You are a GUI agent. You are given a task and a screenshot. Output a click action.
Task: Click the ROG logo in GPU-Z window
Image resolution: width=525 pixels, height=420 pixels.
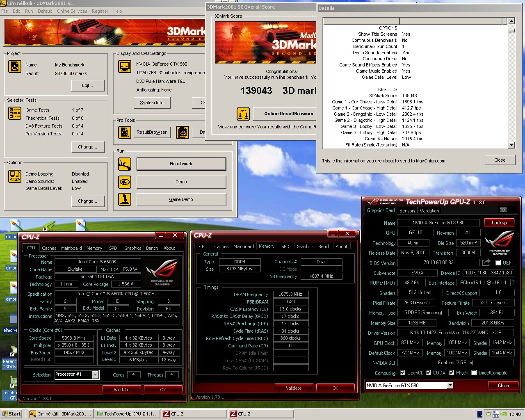tap(499, 243)
